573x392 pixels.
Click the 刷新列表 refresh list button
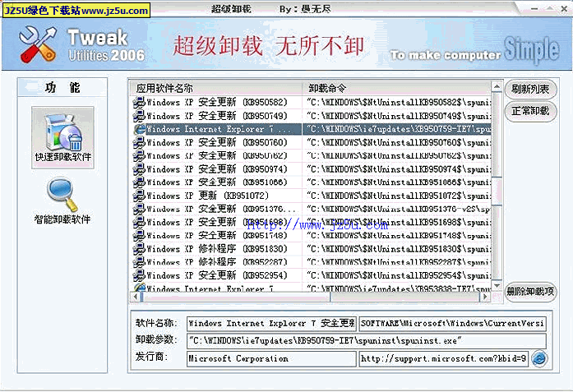click(530, 89)
